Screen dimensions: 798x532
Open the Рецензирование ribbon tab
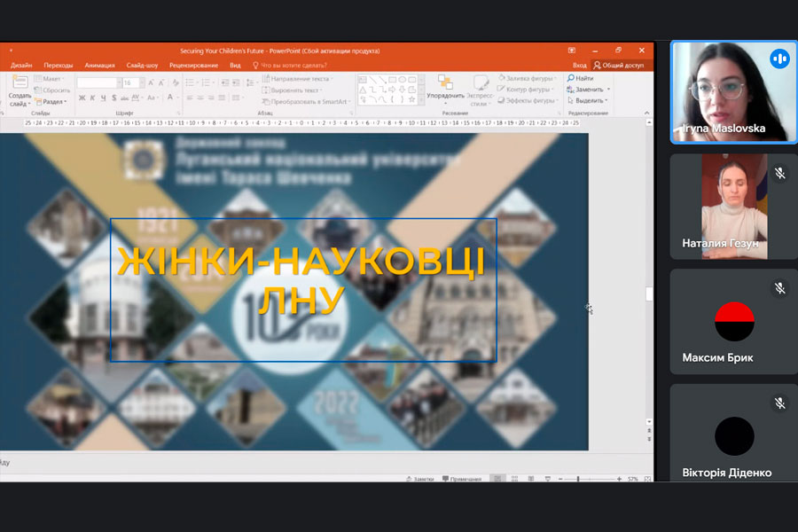coord(192,65)
